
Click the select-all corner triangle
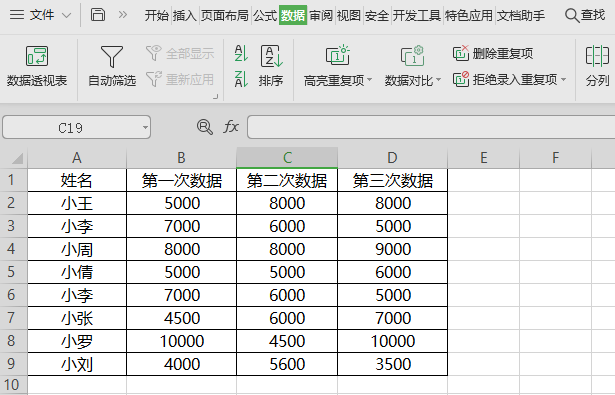[x=17, y=158]
